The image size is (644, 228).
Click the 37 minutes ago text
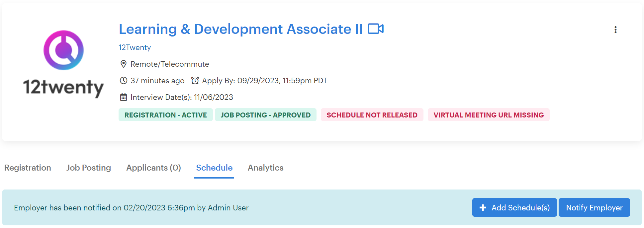(157, 81)
